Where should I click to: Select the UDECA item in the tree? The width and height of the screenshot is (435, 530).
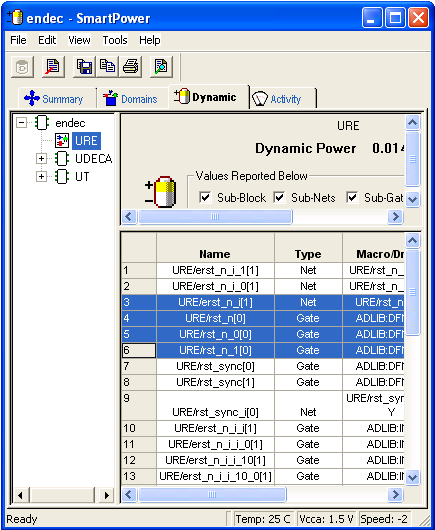point(93,159)
